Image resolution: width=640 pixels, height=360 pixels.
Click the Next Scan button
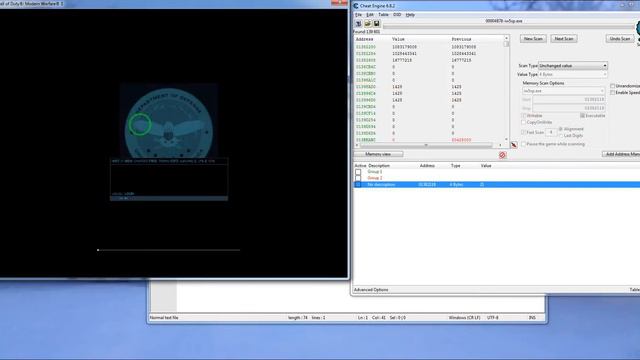coord(564,39)
